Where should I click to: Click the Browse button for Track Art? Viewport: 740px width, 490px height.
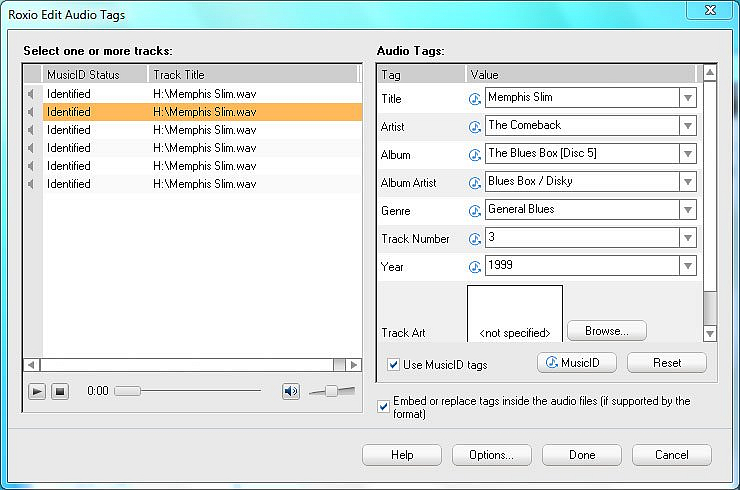[606, 330]
